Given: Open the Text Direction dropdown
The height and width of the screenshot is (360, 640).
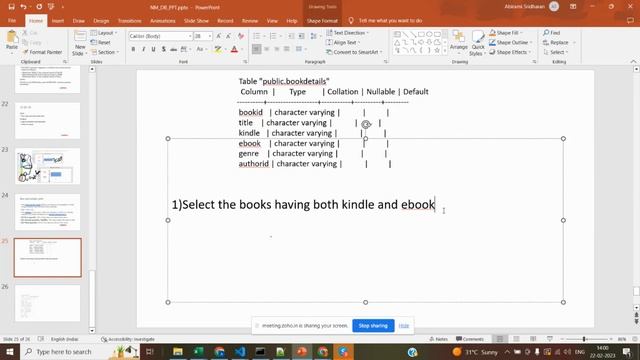Looking at the screenshot, I should click(x=347, y=33).
